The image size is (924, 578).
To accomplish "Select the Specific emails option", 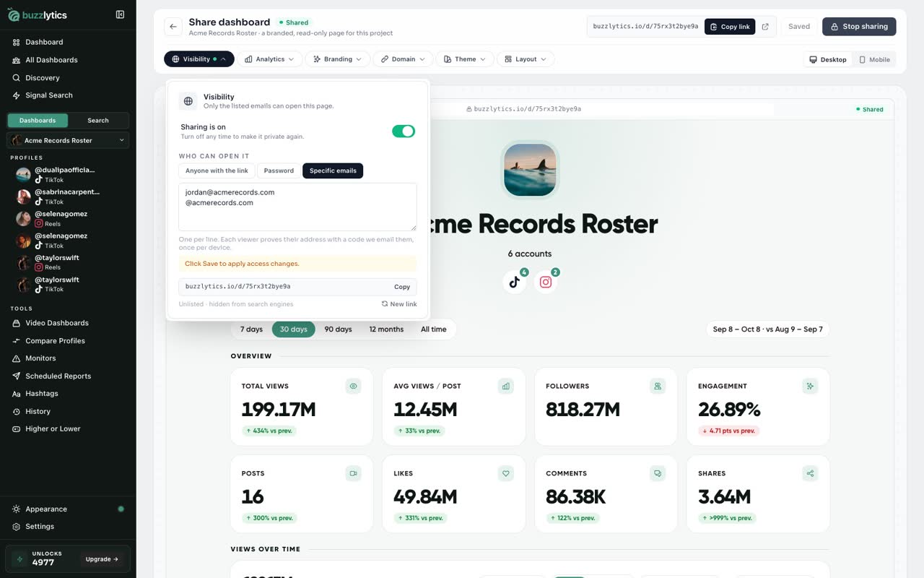I will 333,171.
